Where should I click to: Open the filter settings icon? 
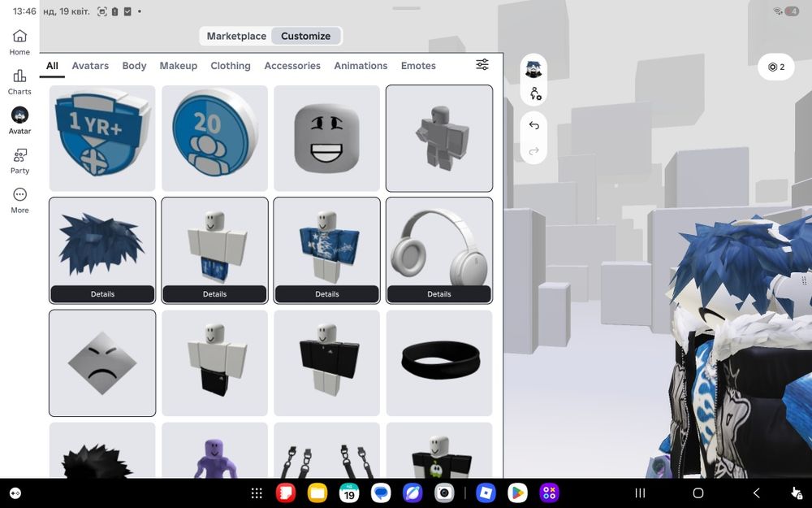tap(482, 64)
